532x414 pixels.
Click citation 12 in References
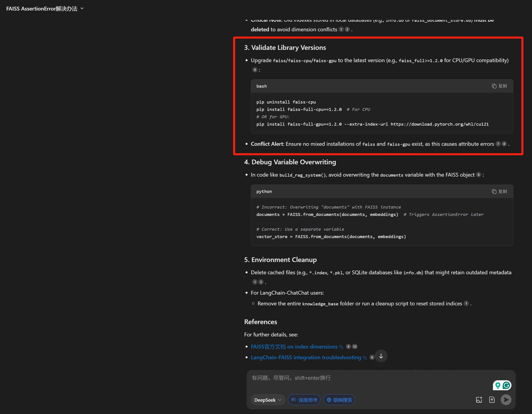(x=355, y=346)
